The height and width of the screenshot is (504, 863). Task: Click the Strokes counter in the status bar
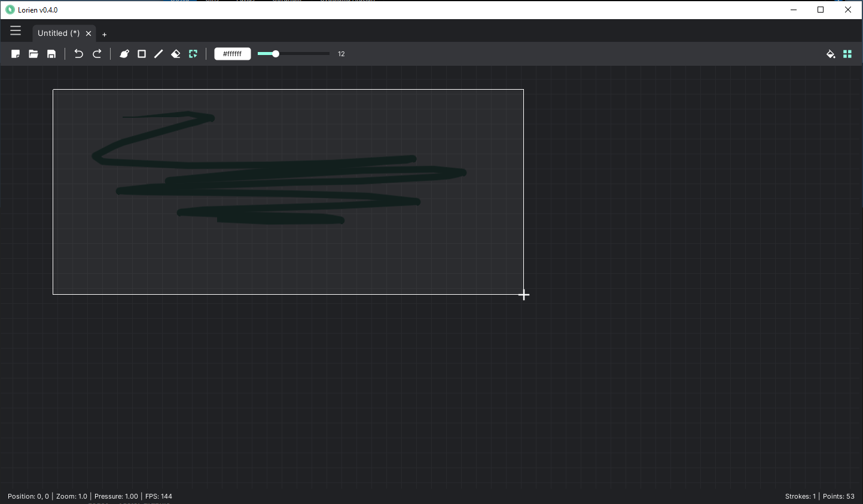click(x=800, y=496)
